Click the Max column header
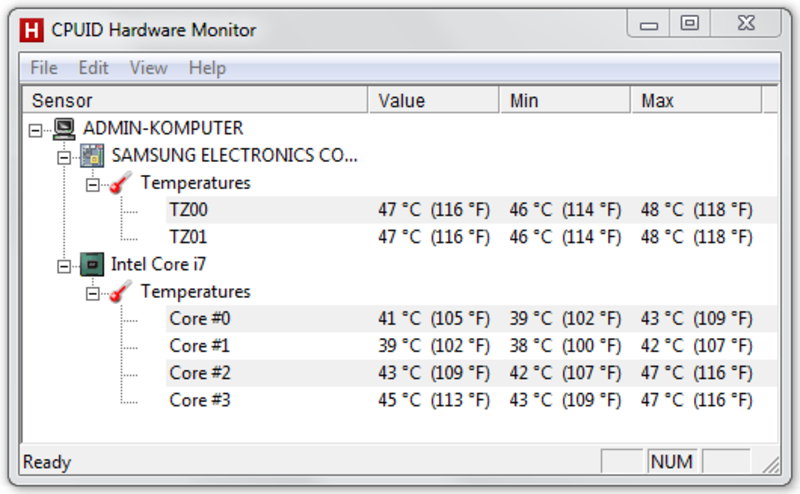The width and height of the screenshot is (800, 494). coord(696,100)
